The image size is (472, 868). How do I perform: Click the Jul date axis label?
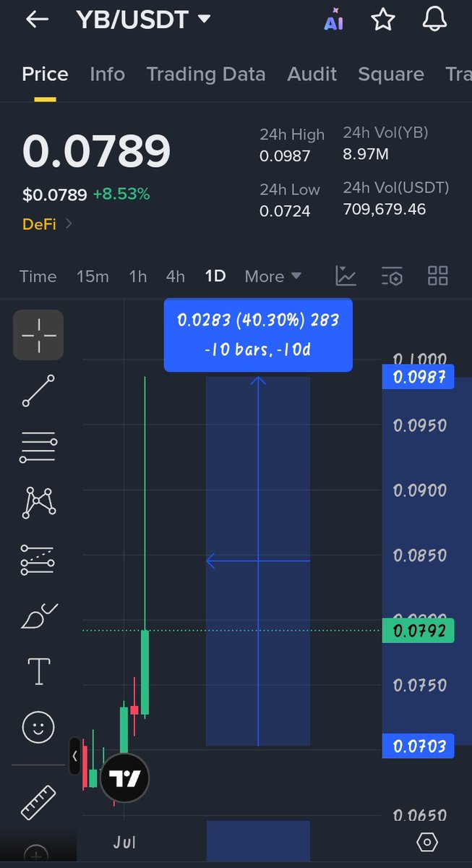pos(124,842)
